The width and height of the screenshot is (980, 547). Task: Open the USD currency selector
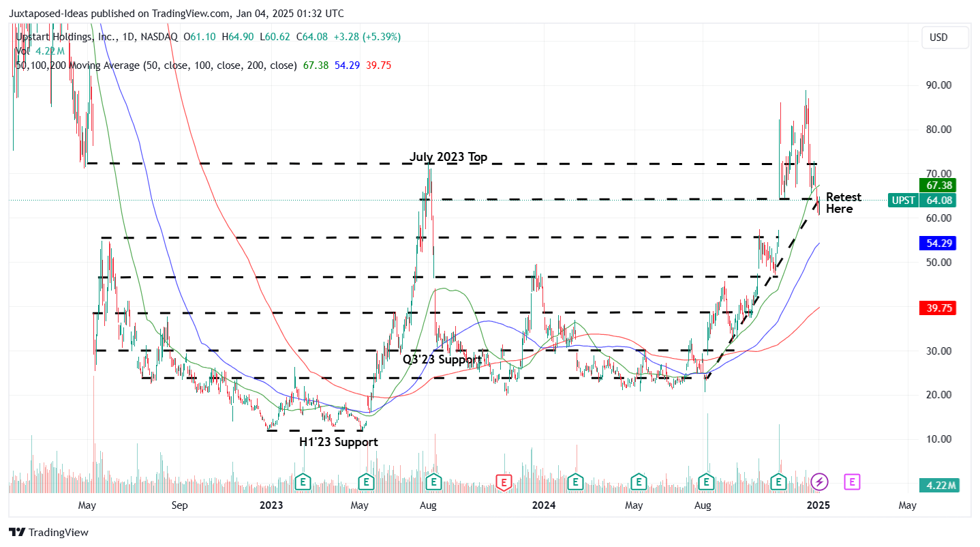coord(945,38)
